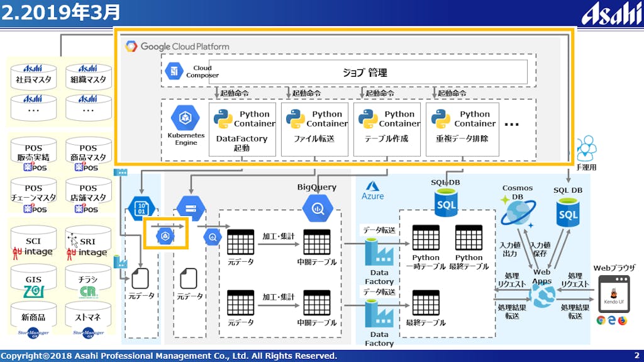Select the POS 販売実績 database cylinder
This screenshot has width=644, height=362.
33,157
